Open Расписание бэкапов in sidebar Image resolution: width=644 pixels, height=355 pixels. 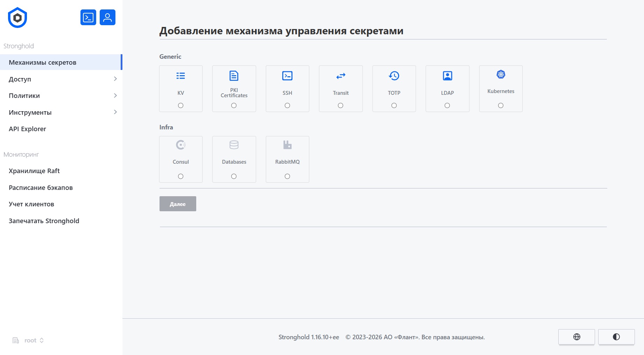pos(61,187)
